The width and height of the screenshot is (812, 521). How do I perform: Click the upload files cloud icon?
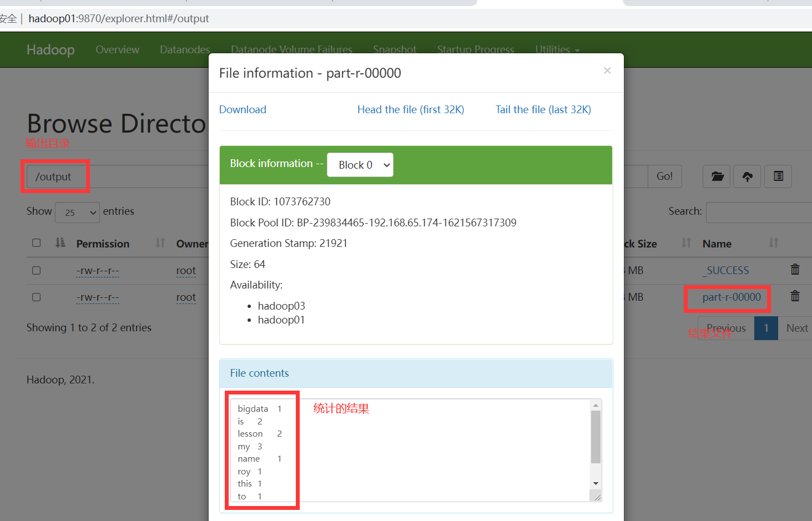(x=748, y=176)
